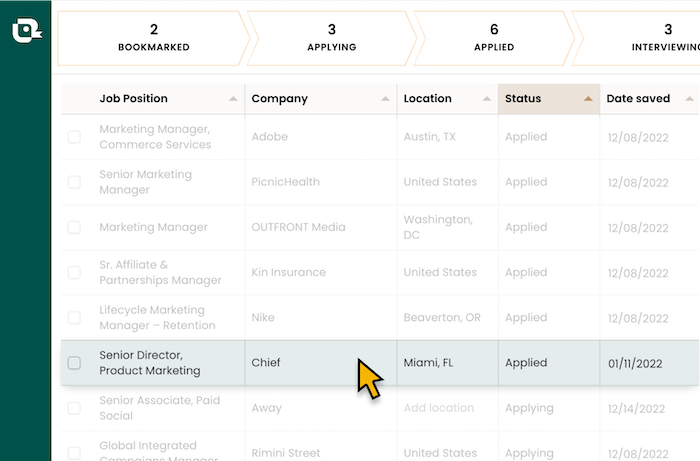Open the Applied stage with 6 jobs

[494, 38]
